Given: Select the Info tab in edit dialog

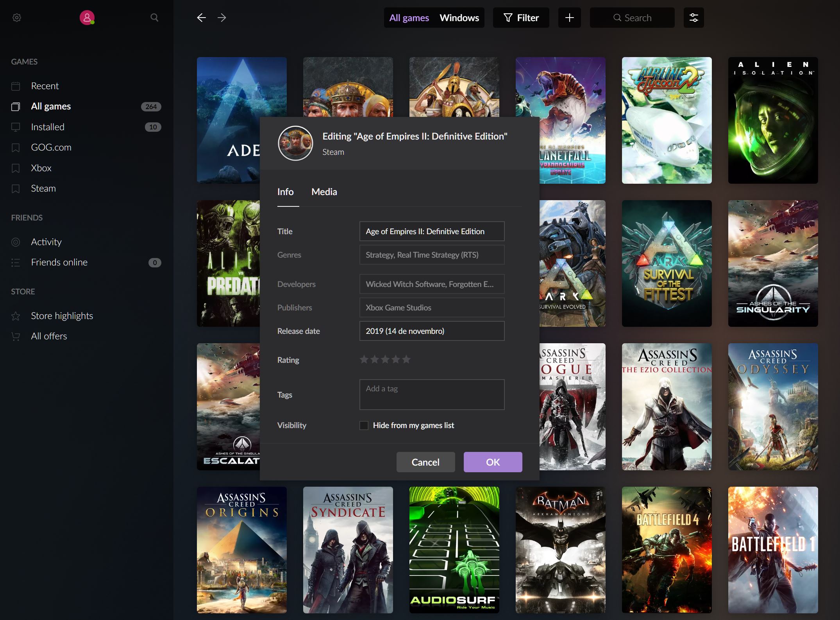Looking at the screenshot, I should pos(286,191).
